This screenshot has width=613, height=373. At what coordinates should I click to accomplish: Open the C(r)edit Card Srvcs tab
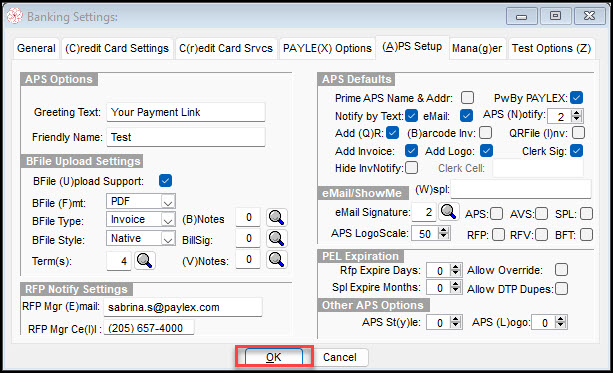click(x=226, y=48)
